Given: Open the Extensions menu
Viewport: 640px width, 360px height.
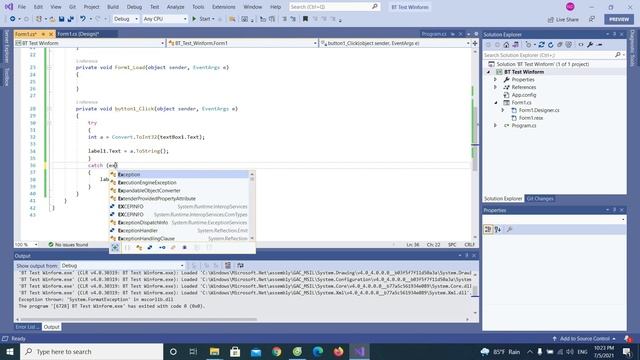Looking at the screenshot, I should (224, 7).
